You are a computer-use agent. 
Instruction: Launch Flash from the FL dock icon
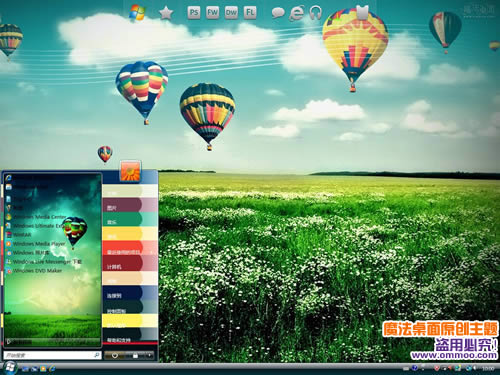pyautogui.click(x=250, y=13)
